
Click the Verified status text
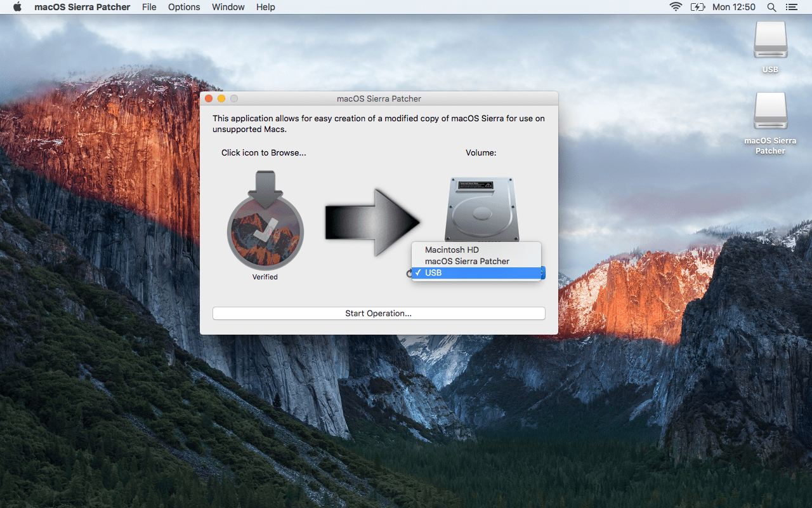click(x=265, y=277)
